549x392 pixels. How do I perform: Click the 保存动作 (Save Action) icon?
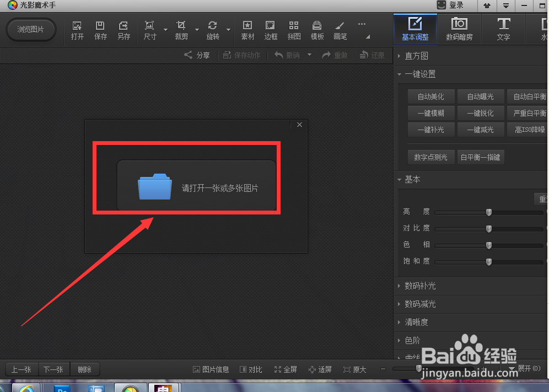(227, 55)
